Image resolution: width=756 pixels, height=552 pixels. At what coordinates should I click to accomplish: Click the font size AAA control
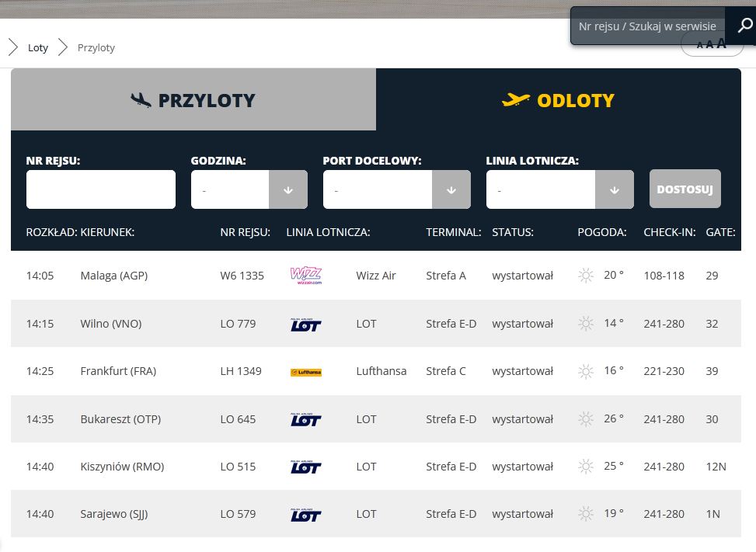point(712,44)
